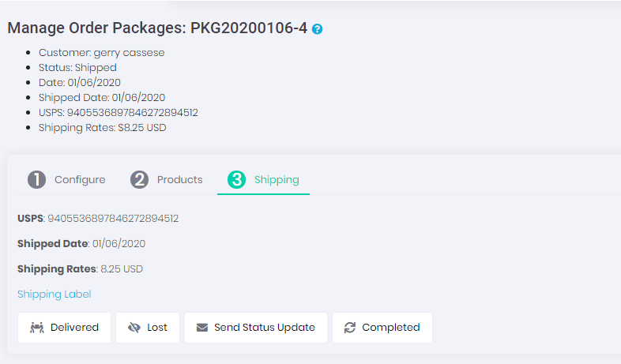Click the step 1 circle icon
Screen dimensions: 621x364
[36, 179]
